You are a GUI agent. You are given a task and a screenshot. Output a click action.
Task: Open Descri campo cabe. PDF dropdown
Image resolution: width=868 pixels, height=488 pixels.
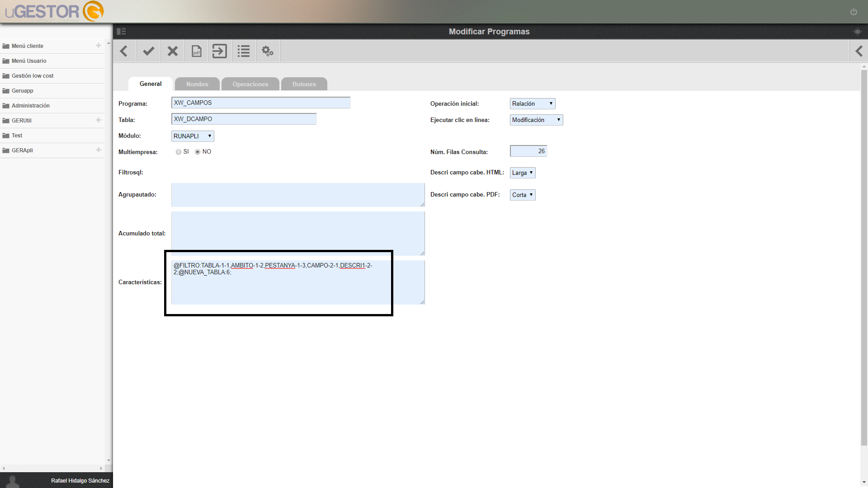tap(523, 195)
